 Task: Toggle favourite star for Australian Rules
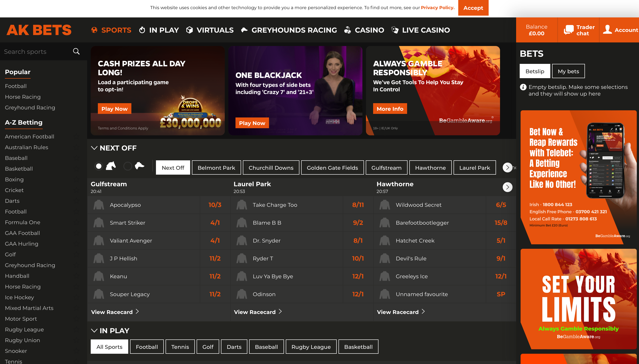[77, 147]
